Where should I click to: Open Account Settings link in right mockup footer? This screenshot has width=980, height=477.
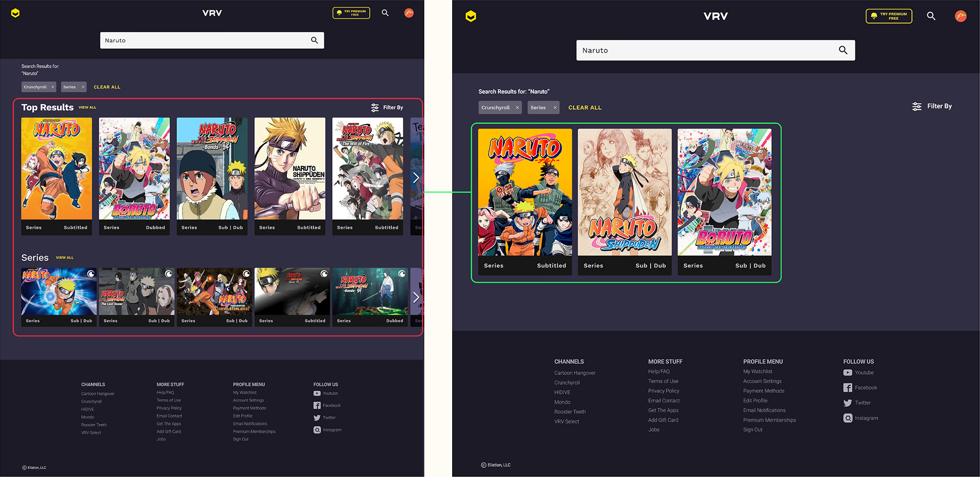[762, 381]
